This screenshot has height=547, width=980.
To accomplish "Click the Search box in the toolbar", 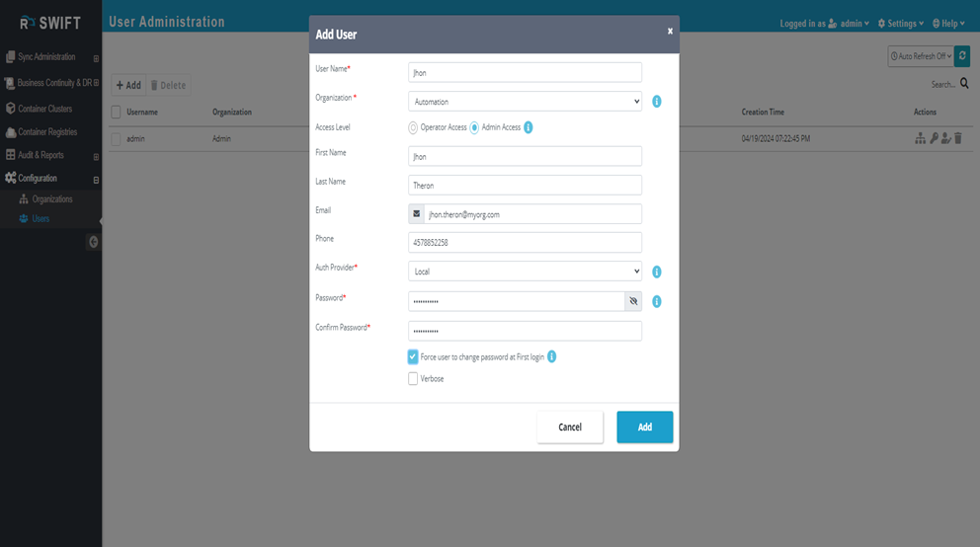I will coord(942,84).
